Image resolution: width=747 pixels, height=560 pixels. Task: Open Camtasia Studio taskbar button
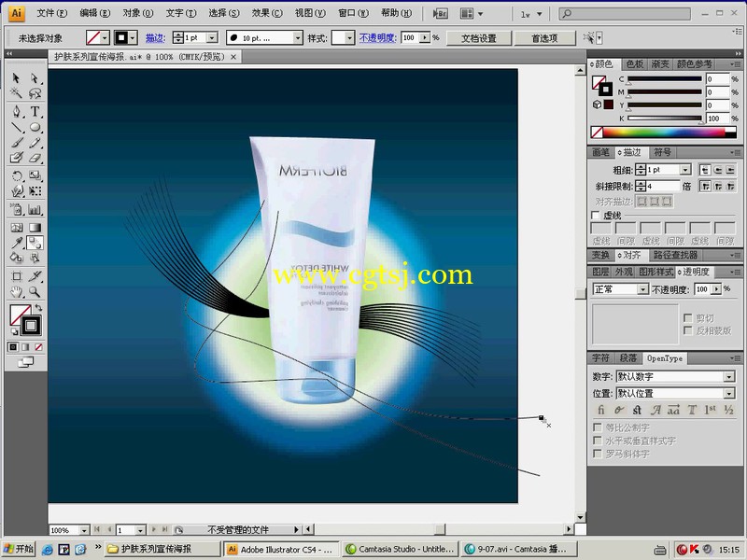[x=400, y=549]
